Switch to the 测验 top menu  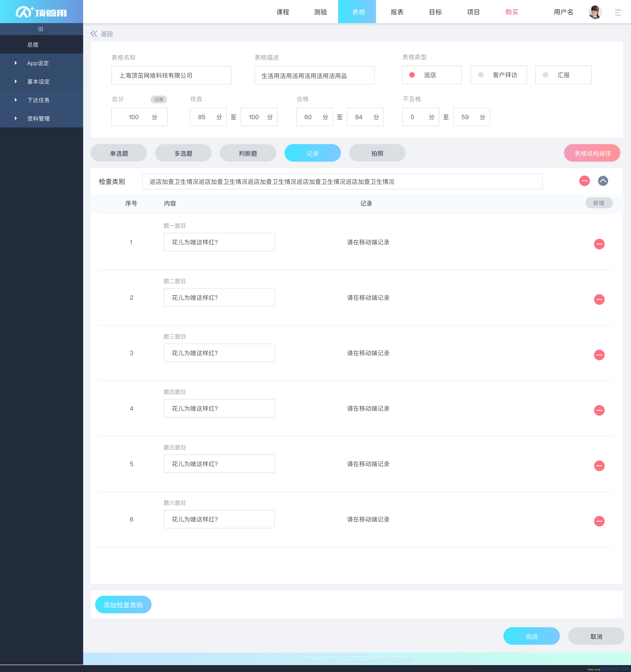pos(321,12)
